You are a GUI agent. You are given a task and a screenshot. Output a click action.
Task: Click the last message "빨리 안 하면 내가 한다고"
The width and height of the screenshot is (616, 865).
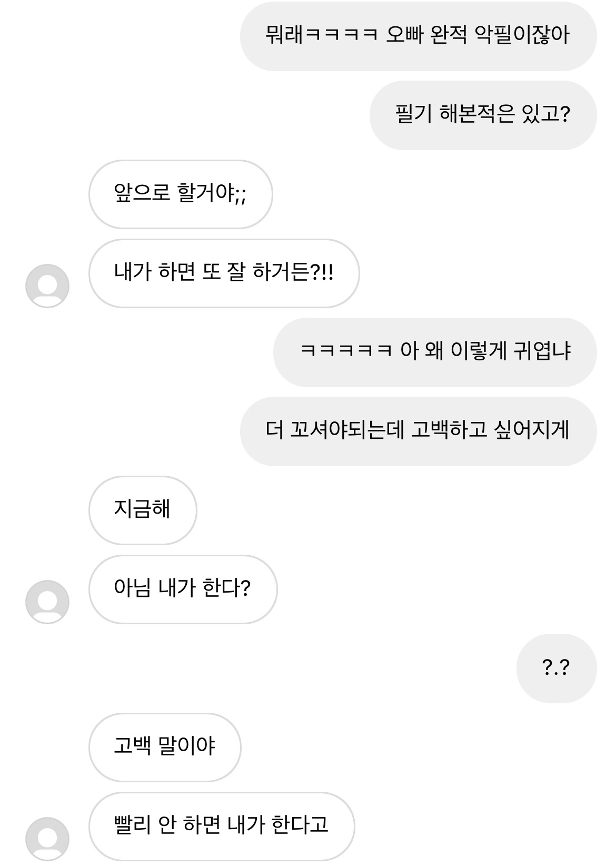tap(222, 827)
